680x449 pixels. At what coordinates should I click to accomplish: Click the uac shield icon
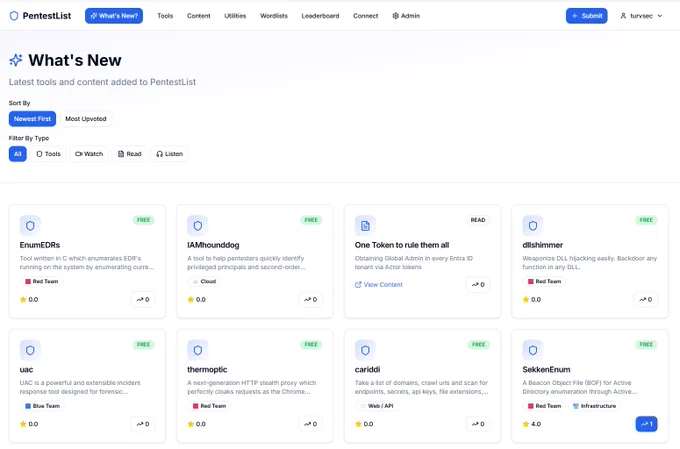click(x=30, y=350)
